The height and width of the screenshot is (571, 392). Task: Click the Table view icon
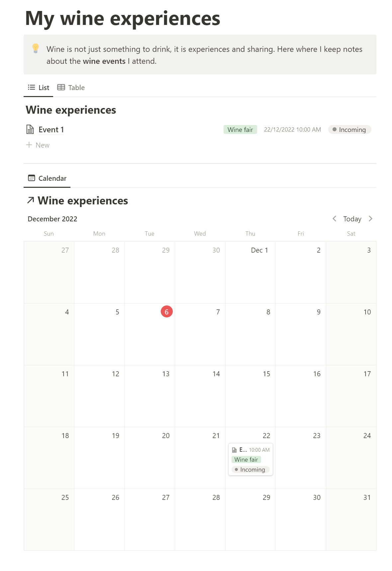coord(61,87)
